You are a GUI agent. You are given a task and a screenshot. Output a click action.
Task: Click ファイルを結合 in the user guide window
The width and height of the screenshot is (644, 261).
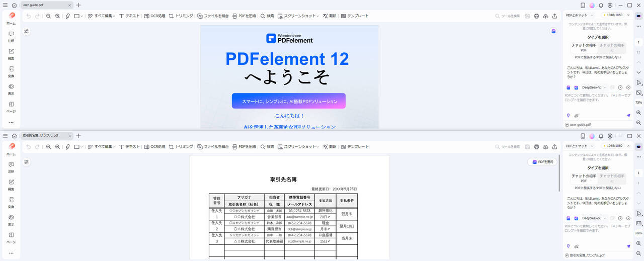point(213,16)
